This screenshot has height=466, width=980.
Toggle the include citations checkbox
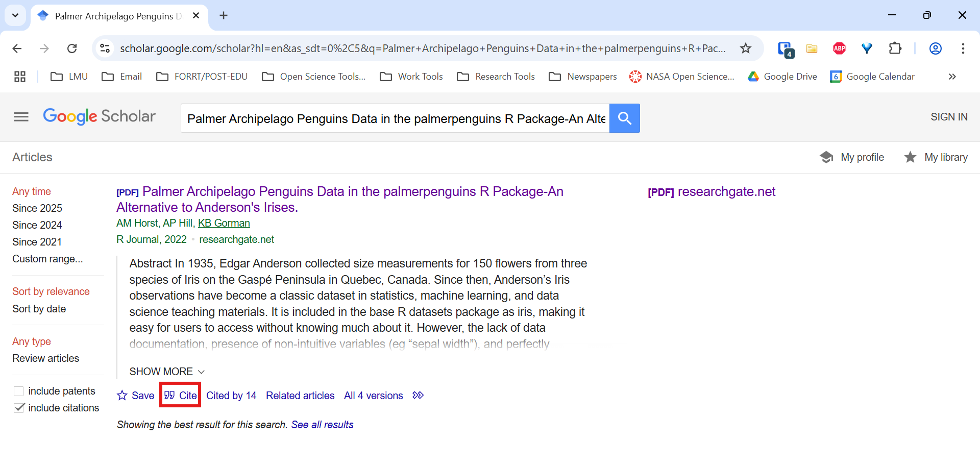click(19, 408)
